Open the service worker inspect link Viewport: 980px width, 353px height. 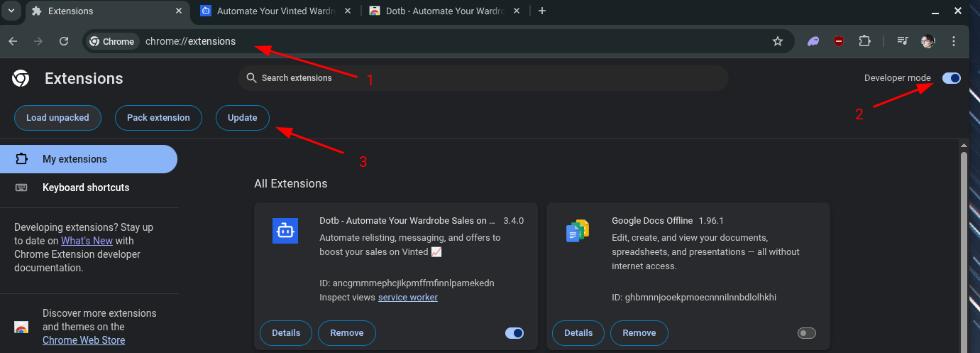coord(407,297)
